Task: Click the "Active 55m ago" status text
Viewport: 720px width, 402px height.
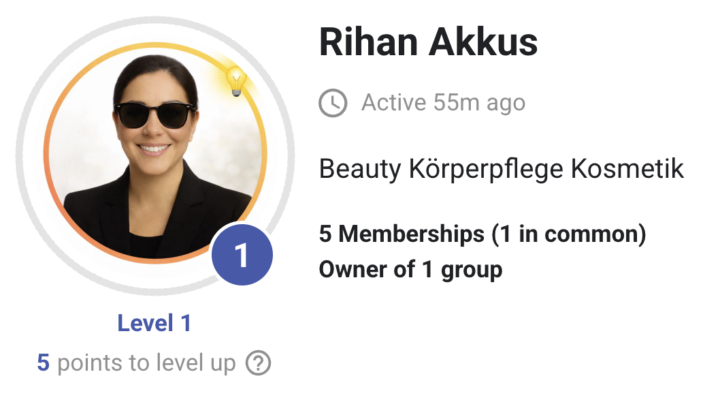Action: pyautogui.click(x=443, y=102)
